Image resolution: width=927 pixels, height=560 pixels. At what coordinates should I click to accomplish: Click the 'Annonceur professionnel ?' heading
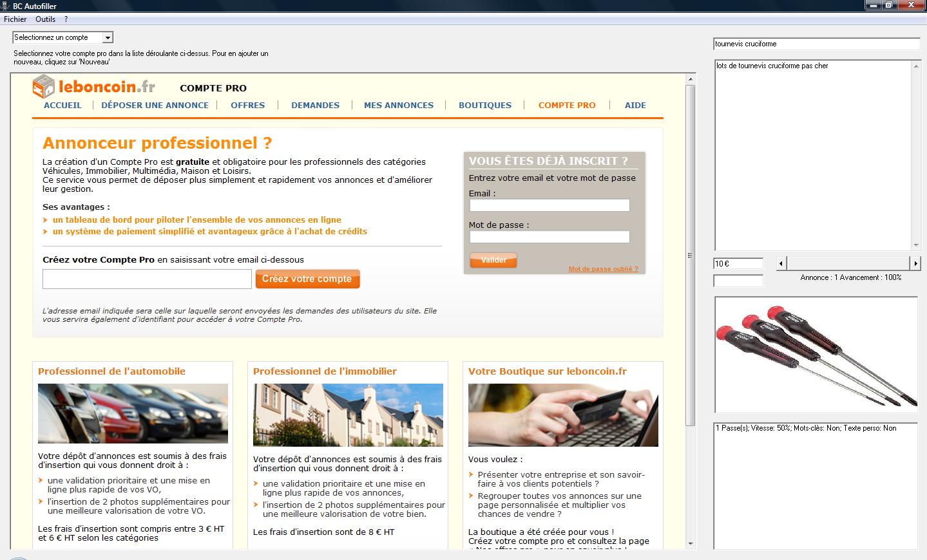tap(157, 143)
